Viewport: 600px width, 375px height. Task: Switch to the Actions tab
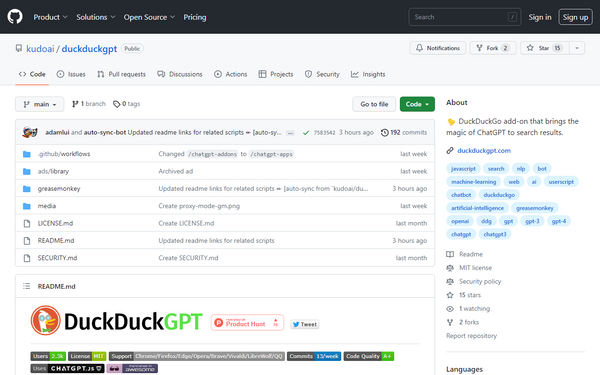(231, 74)
